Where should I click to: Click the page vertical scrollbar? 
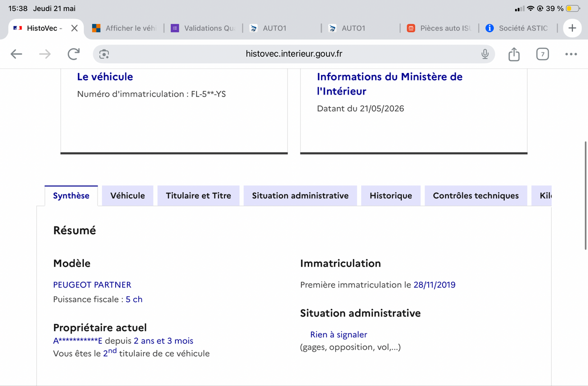click(585, 196)
